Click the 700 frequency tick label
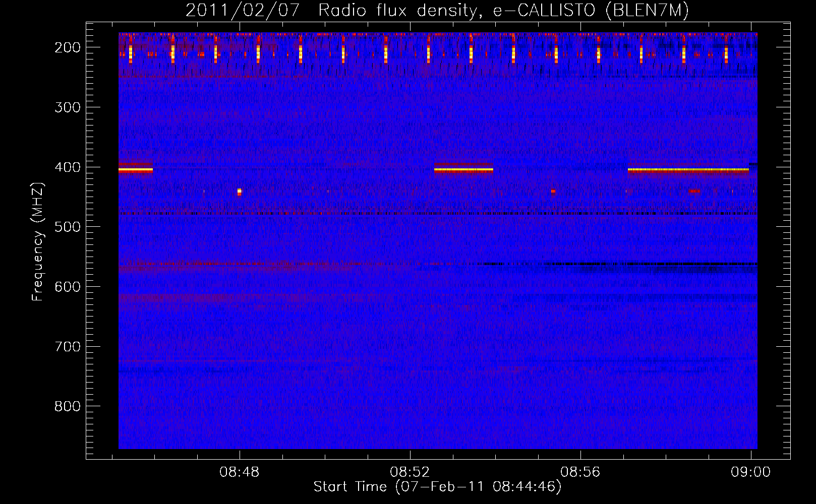 [68, 347]
